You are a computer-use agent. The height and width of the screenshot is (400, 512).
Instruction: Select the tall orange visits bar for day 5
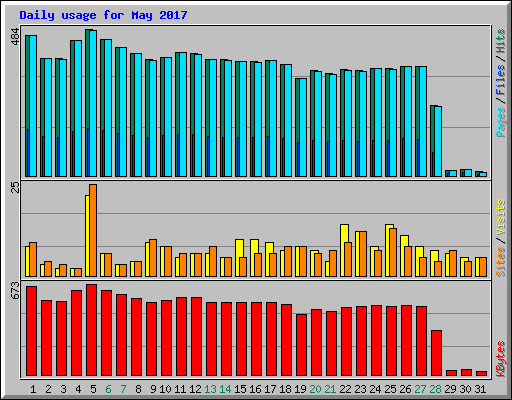(x=93, y=230)
